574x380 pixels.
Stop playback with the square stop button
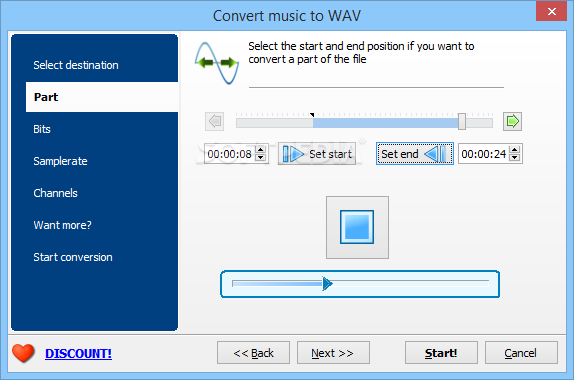click(x=357, y=227)
